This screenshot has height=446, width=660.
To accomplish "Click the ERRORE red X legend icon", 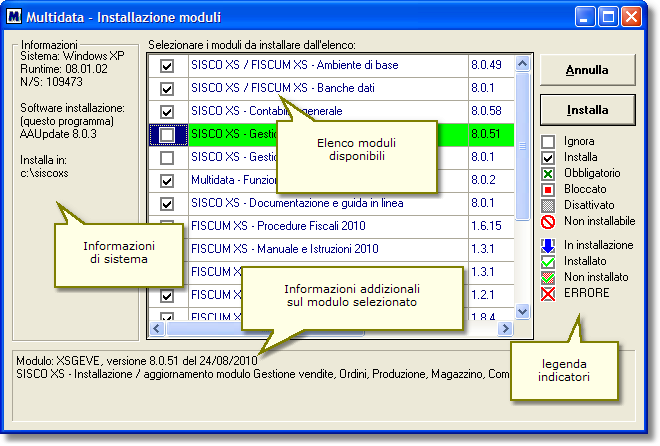I will click(548, 294).
